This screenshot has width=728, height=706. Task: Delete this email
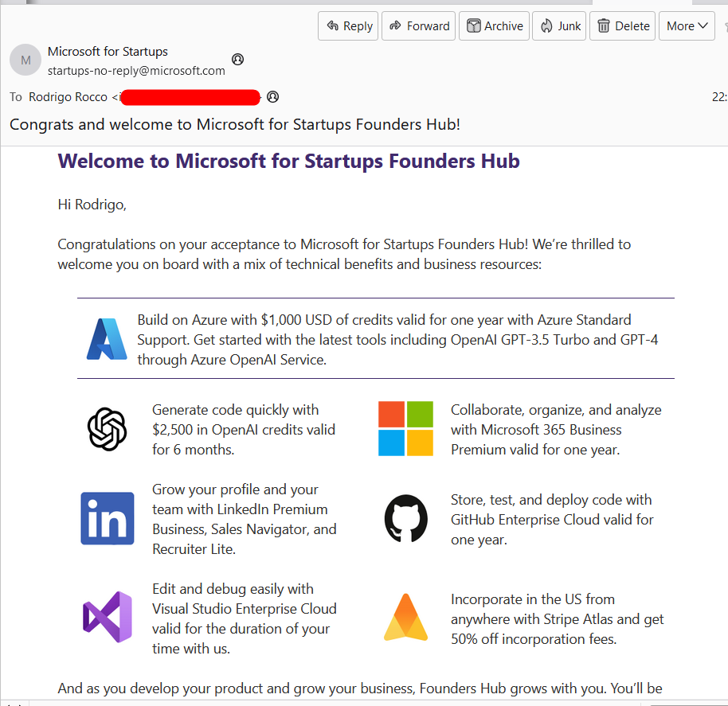(623, 26)
